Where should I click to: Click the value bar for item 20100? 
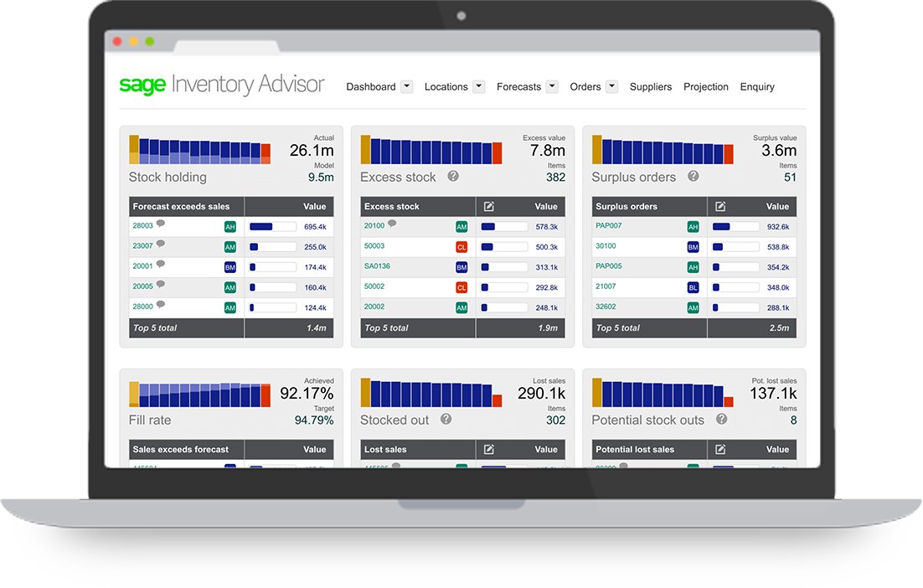504,227
